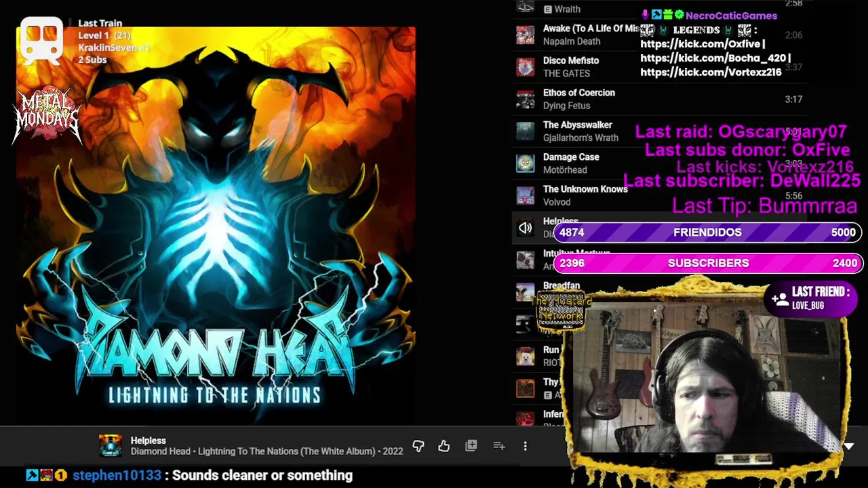This screenshot has width=868, height=488.
Task: Select The Abysswalker album thumbnail
Action: pos(525,131)
